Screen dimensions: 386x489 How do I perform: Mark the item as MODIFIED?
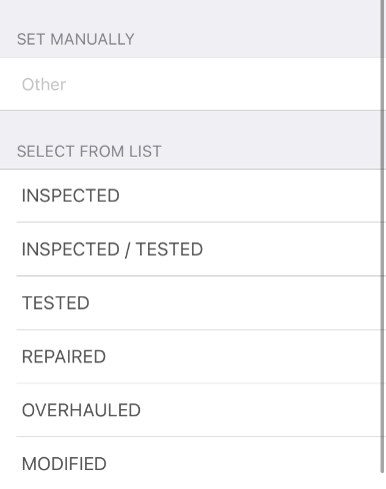(191, 463)
